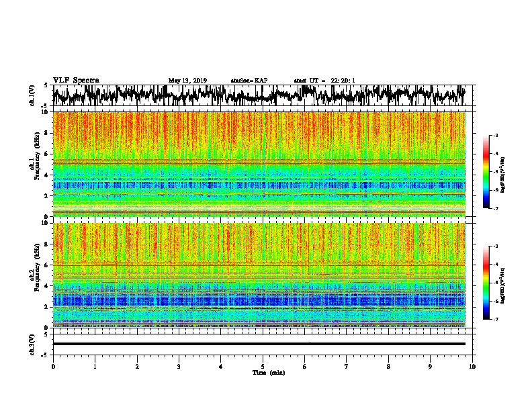Select the "start UT = 22:20: 1" text
532x411 pixels.
coord(324,81)
